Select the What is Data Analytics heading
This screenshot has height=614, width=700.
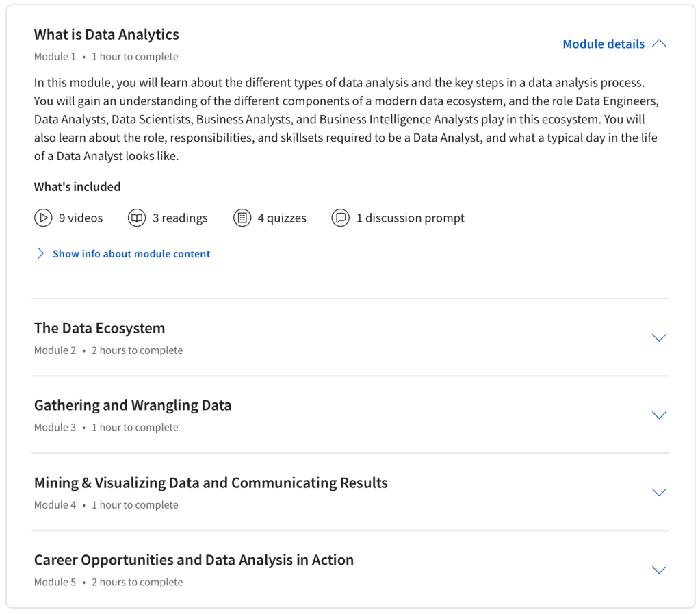[x=107, y=35]
